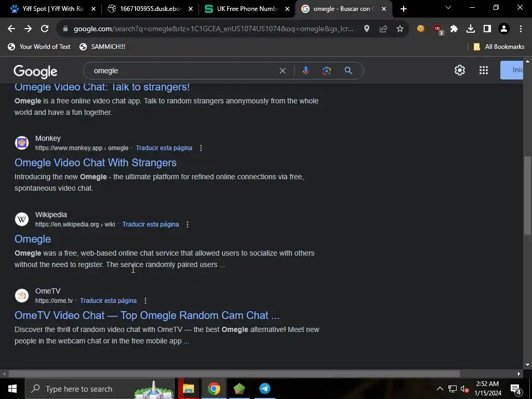Open Your World of Text bookmark
The height and width of the screenshot is (399, 532).
[39, 47]
